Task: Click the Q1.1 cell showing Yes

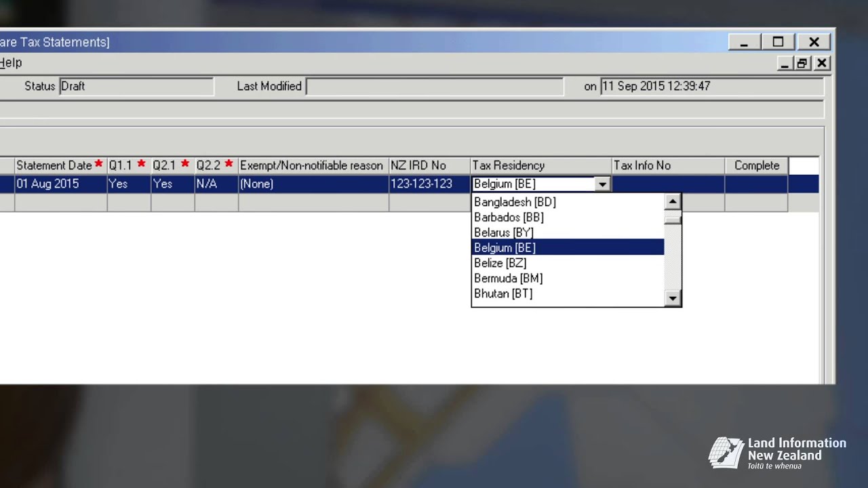Action: [x=129, y=184]
